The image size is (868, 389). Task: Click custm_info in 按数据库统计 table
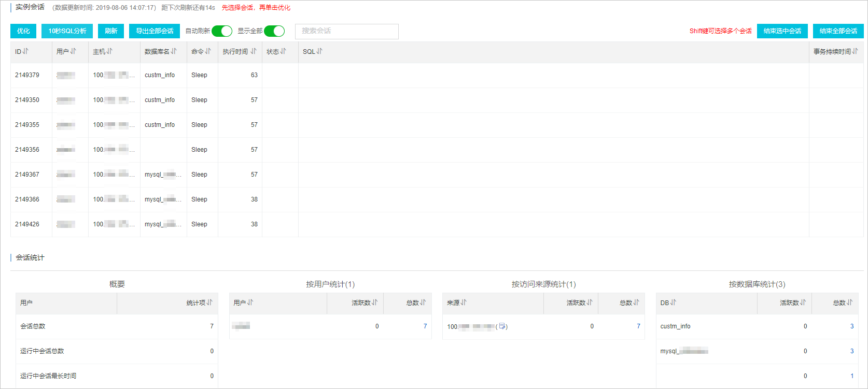coord(675,326)
